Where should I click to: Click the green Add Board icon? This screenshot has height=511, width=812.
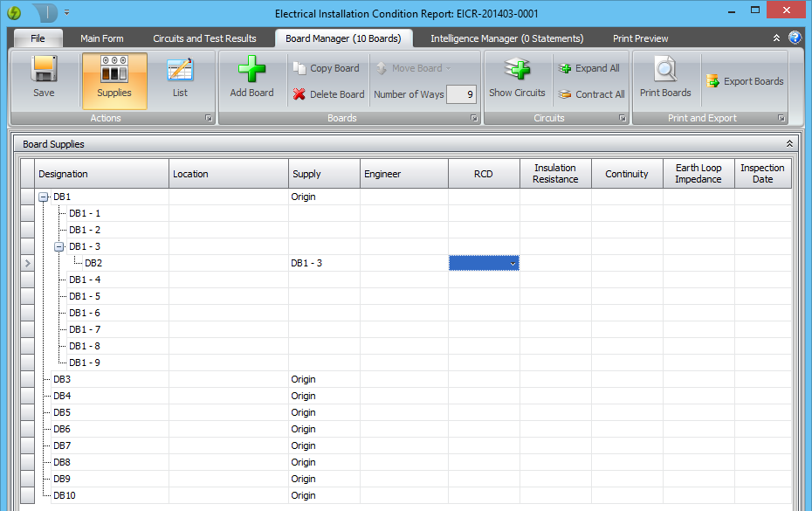click(251, 70)
